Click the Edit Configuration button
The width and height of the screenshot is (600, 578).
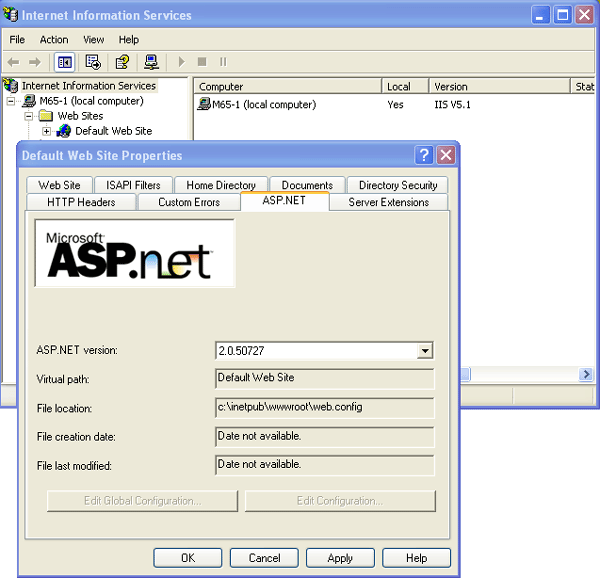tap(340, 501)
